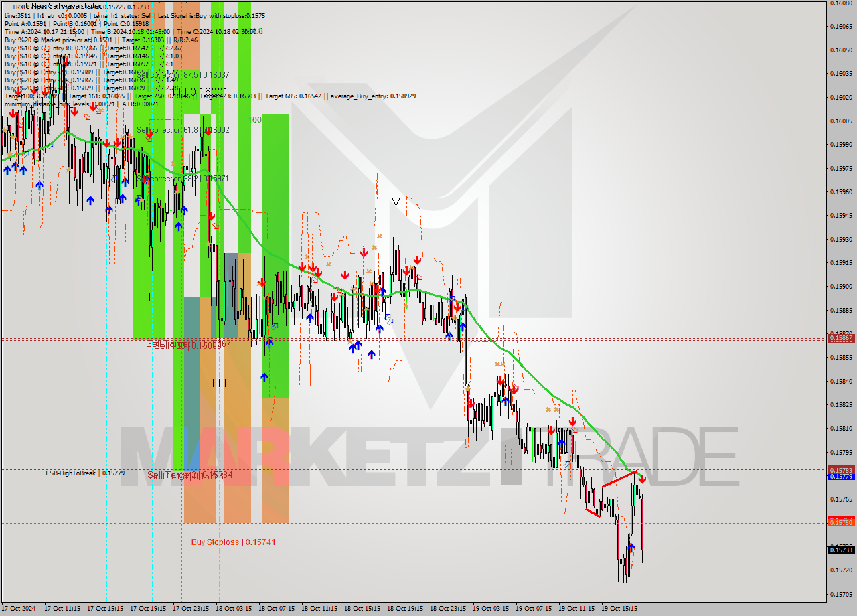Viewport: 857px width, 616px height.
Task: Click the '17 Oct 23:15' time label
Action: [191, 609]
